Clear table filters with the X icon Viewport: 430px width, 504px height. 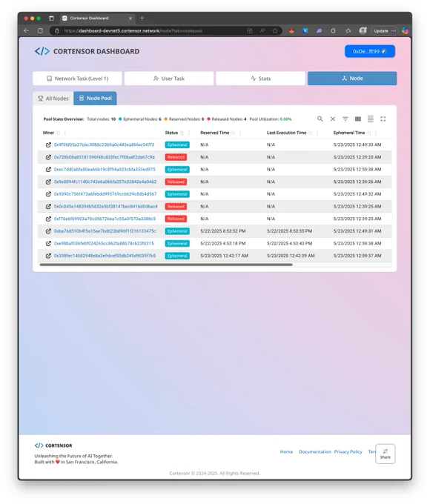coord(333,119)
